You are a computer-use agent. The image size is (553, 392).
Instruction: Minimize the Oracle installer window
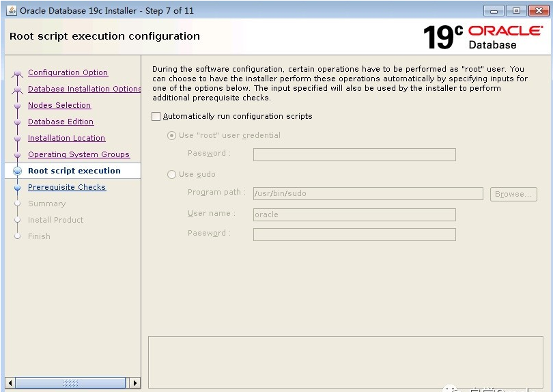[494, 10]
